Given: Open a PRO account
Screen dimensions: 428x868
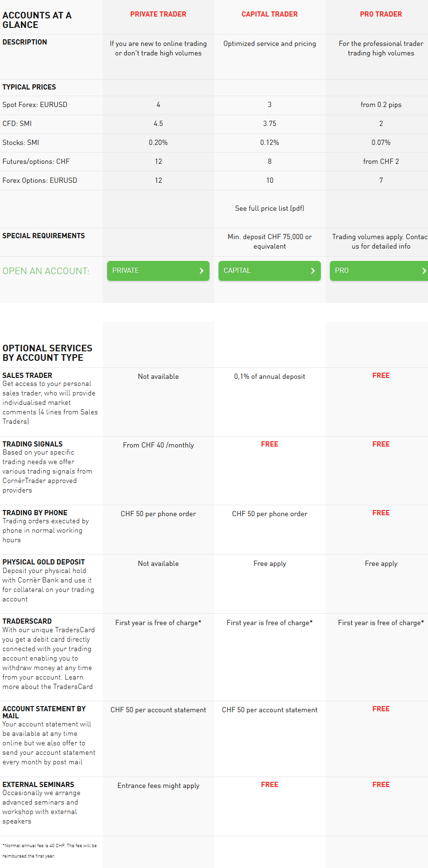Looking at the screenshot, I should (x=379, y=271).
